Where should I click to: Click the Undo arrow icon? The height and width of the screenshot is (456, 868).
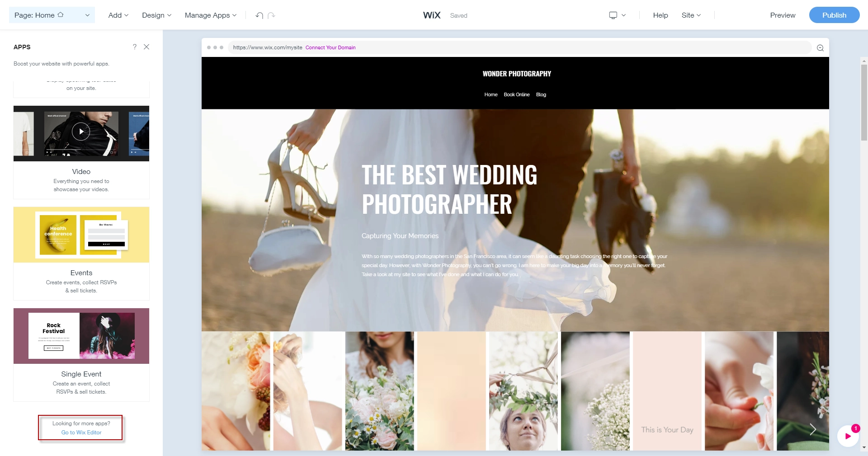click(259, 15)
